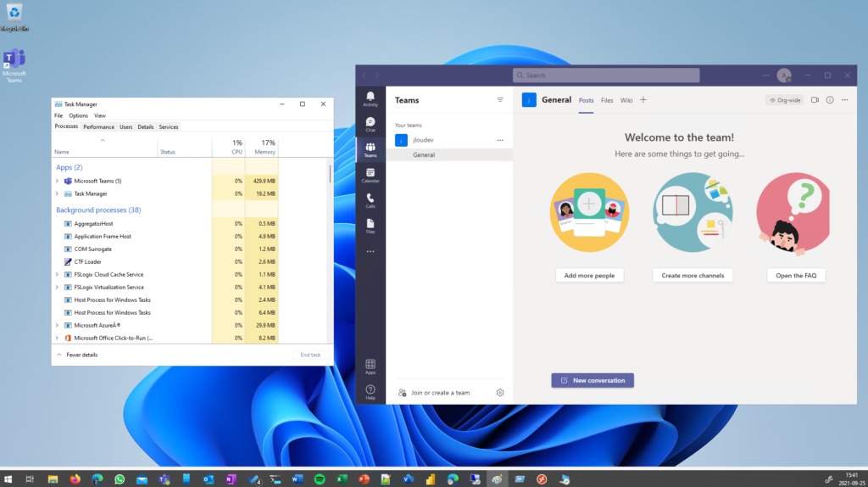Open WhatsApp from the taskbar
Viewport: 868px width, 487px height.
120,479
